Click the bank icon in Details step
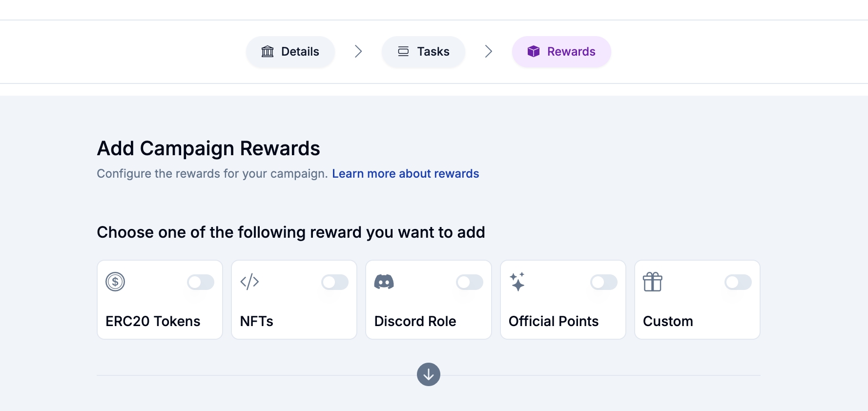Image resolution: width=868 pixels, height=411 pixels. point(268,51)
